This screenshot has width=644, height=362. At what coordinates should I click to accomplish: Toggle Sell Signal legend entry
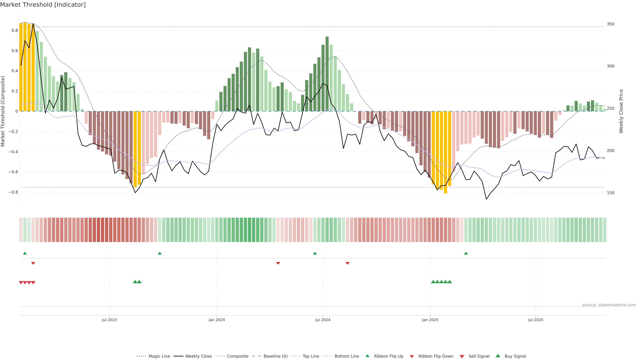pos(479,356)
